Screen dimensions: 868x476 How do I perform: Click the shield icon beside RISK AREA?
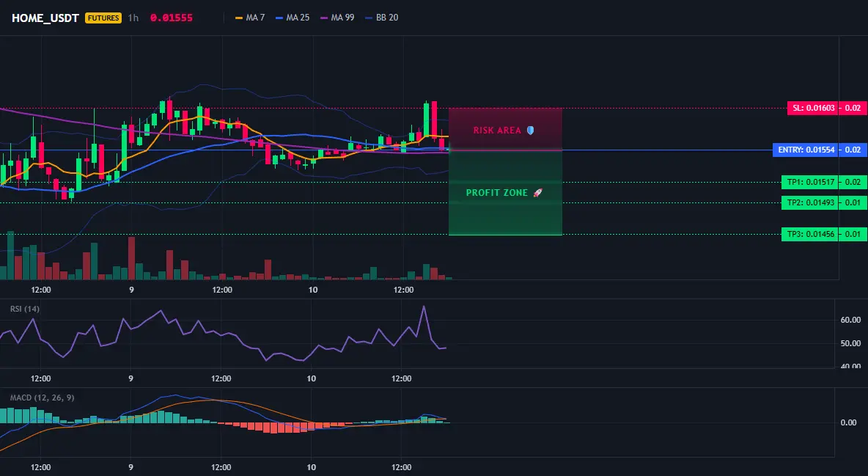point(530,131)
